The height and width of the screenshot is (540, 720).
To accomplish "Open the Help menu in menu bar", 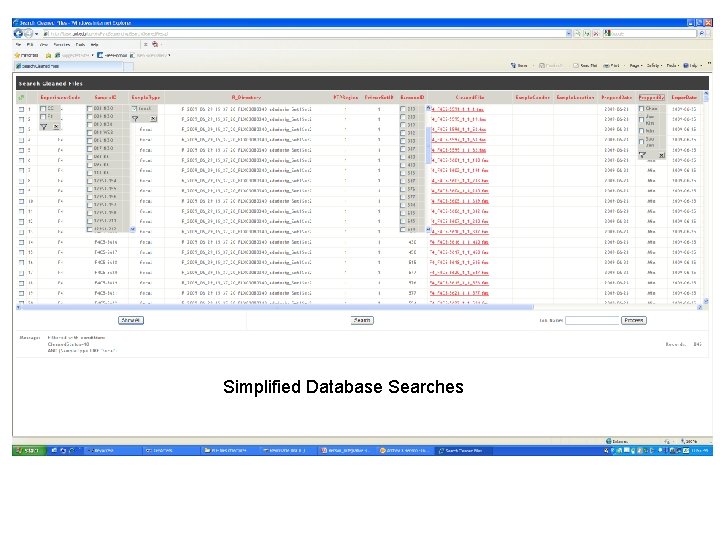I will click(94, 45).
